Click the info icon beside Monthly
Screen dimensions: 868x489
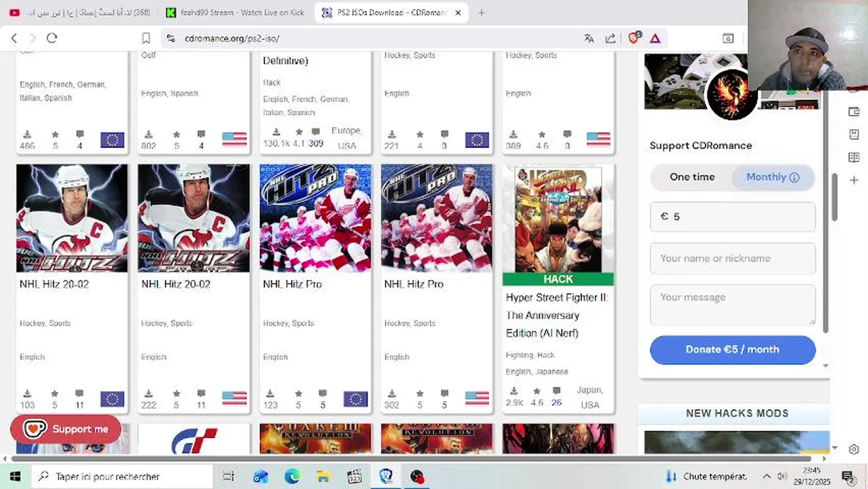click(x=794, y=177)
